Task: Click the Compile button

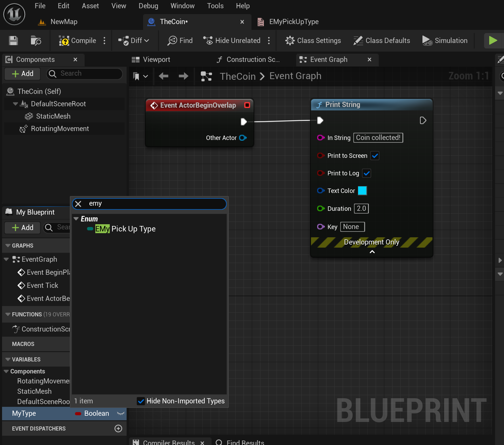Action: 78,41
